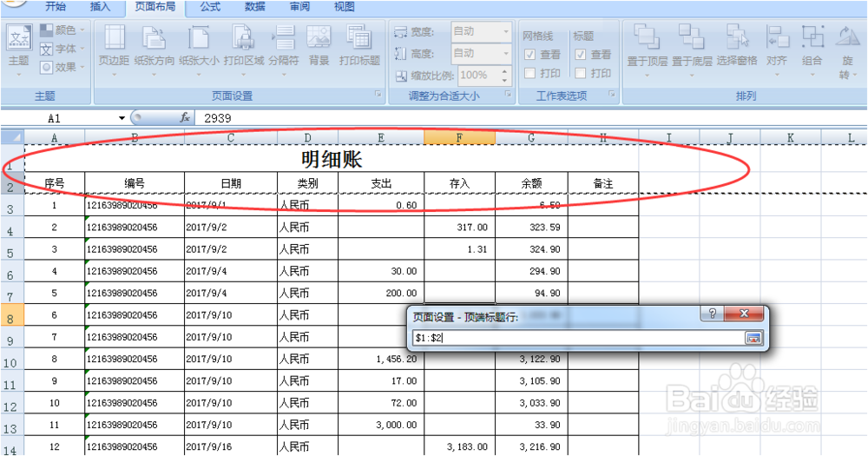Switch to the 插入 tab
The image size is (868, 456).
100,7
